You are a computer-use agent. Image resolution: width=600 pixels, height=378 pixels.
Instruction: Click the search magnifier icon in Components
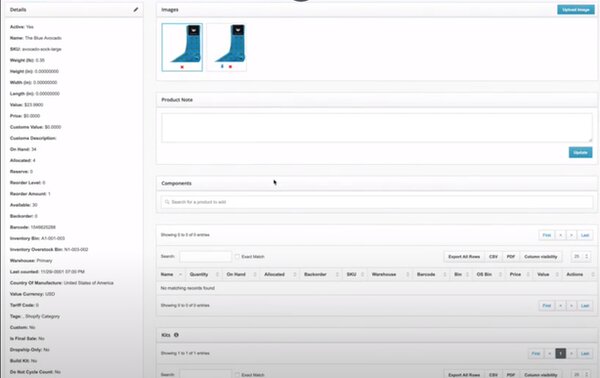coord(167,202)
